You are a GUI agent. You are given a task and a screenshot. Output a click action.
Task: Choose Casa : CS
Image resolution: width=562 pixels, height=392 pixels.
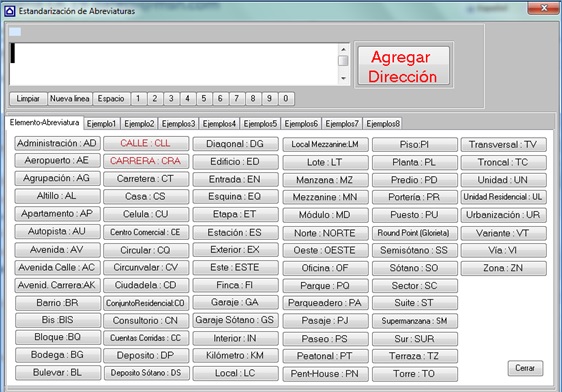(146, 197)
